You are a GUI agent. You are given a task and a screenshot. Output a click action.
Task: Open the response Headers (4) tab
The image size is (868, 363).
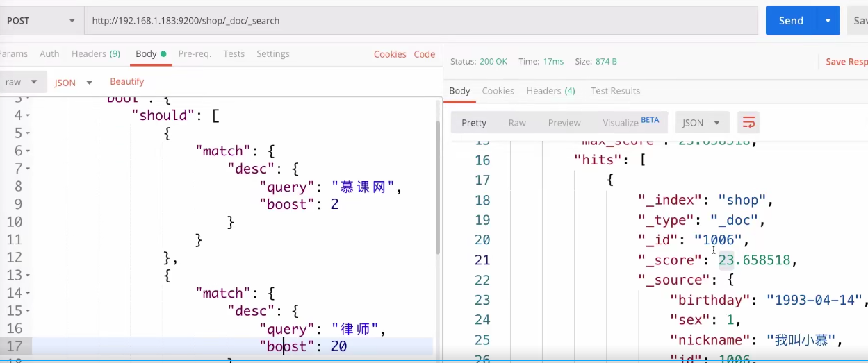551,91
